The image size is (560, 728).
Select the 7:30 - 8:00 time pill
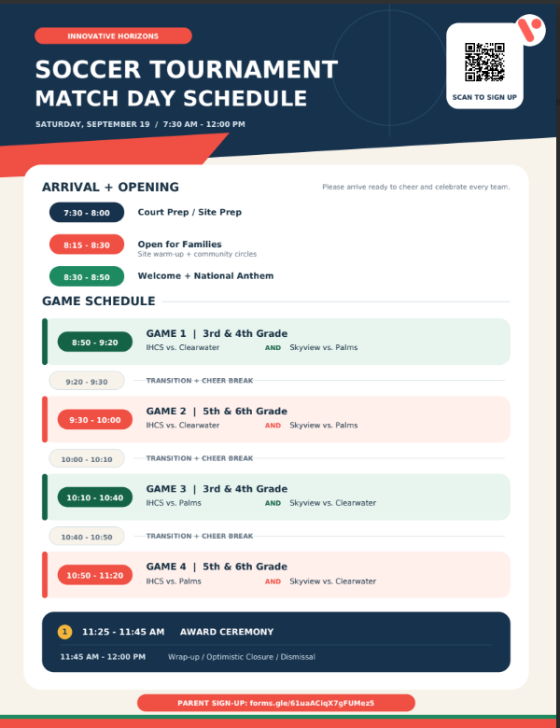(87, 213)
